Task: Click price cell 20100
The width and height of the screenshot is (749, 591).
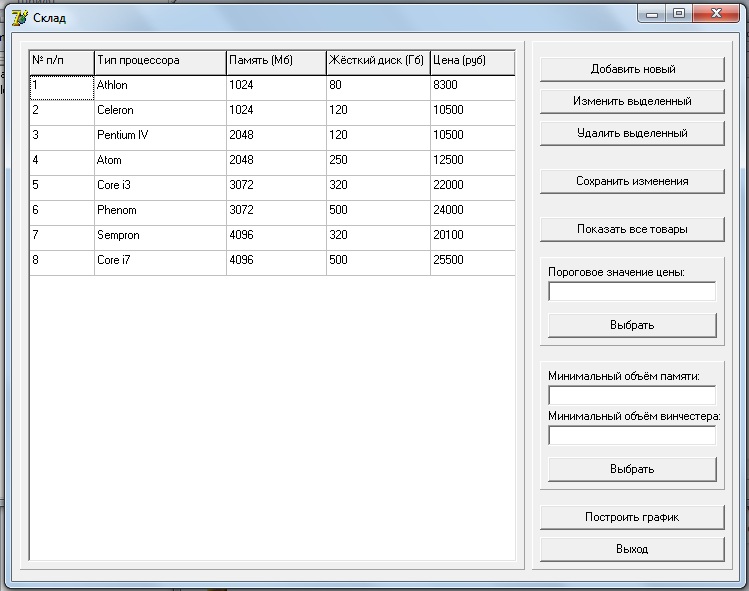Action: 473,238
